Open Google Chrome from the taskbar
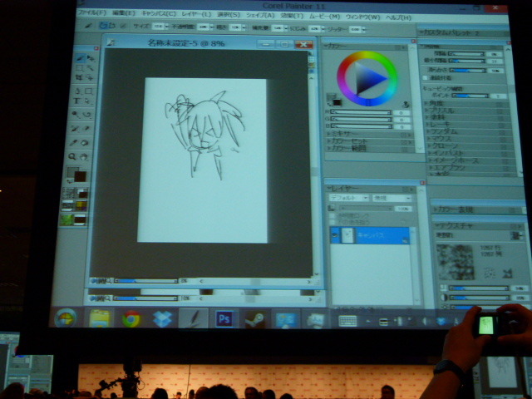 131,318
